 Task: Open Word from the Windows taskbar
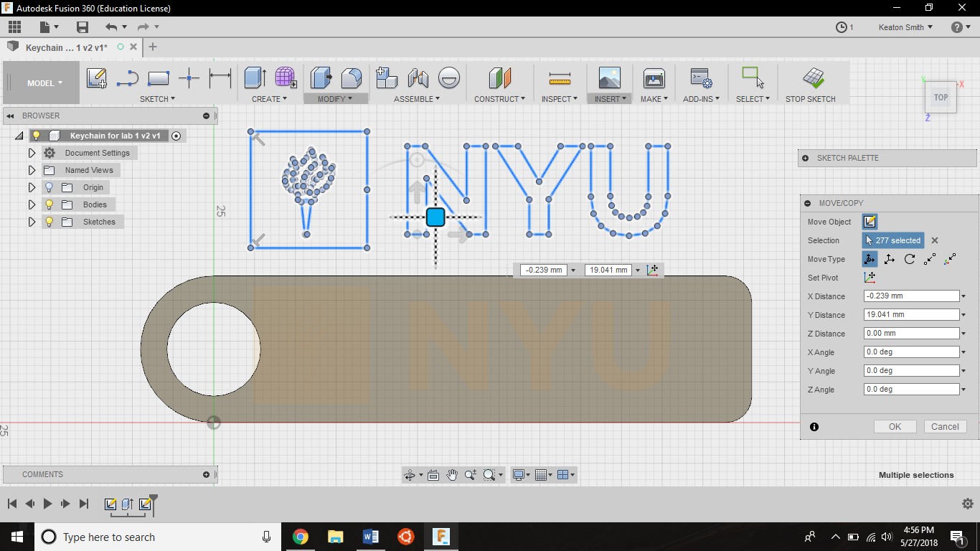tap(370, 537)
